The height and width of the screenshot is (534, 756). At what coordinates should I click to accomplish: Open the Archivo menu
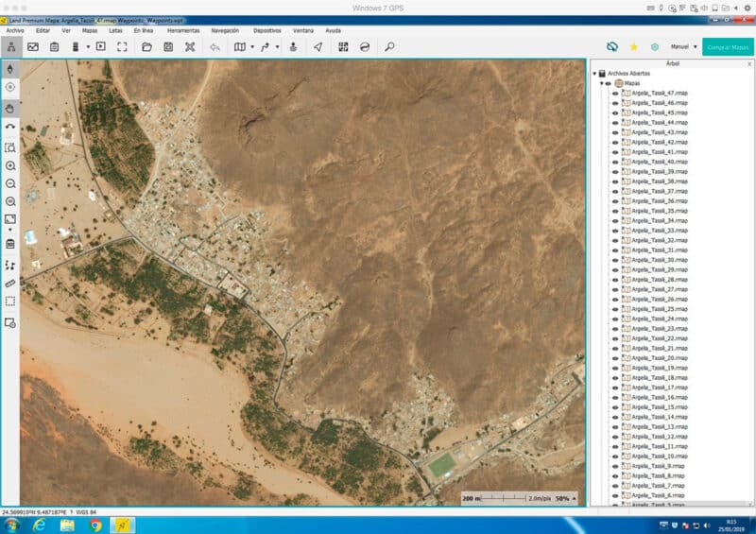pos(15,30)
